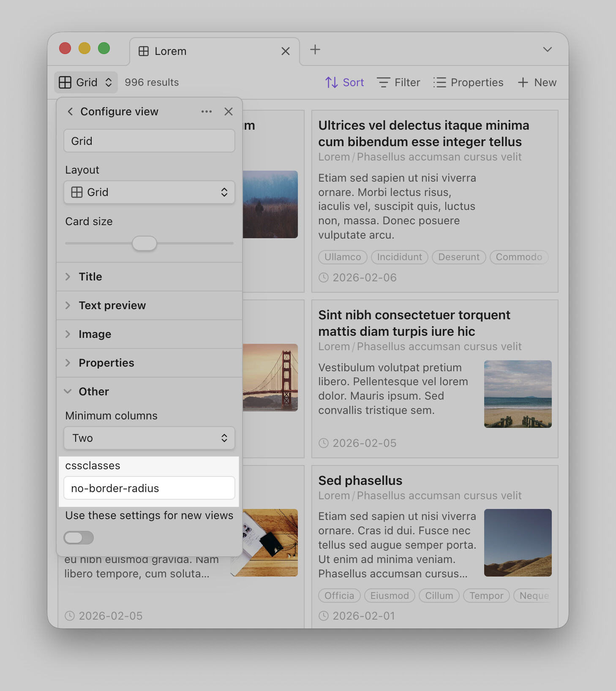Open the Filter options
Screen dimensions: 616x691
tap(398, 82)
